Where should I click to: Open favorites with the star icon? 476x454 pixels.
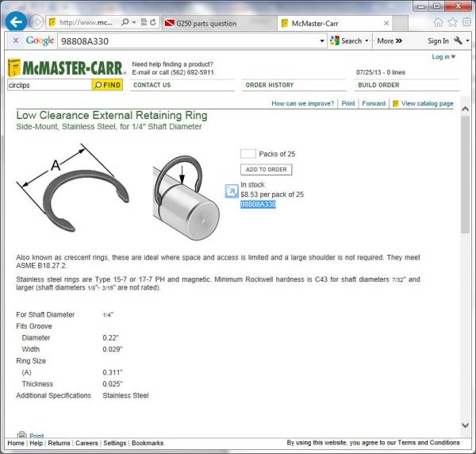pyautogui.click(x=452, y=22)
